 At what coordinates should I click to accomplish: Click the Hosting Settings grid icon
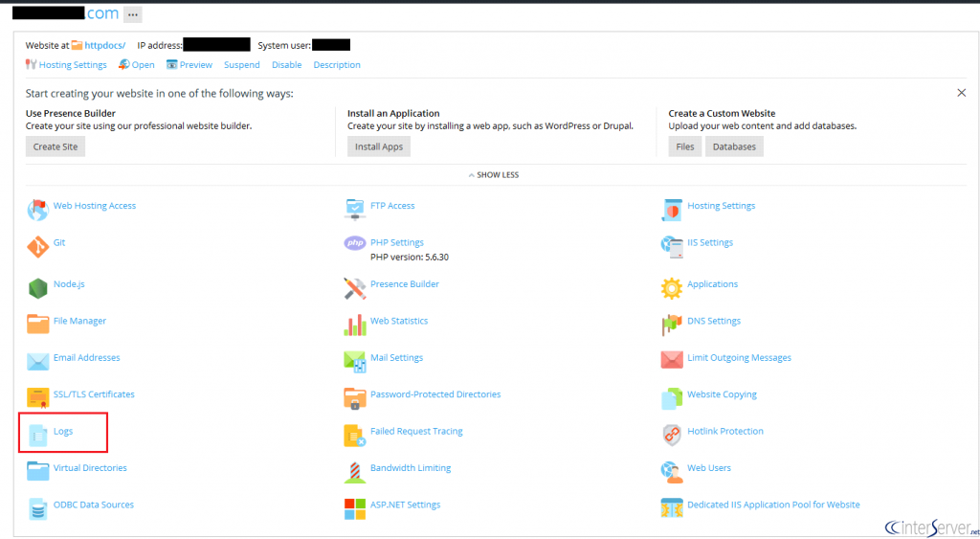(672, 210)
